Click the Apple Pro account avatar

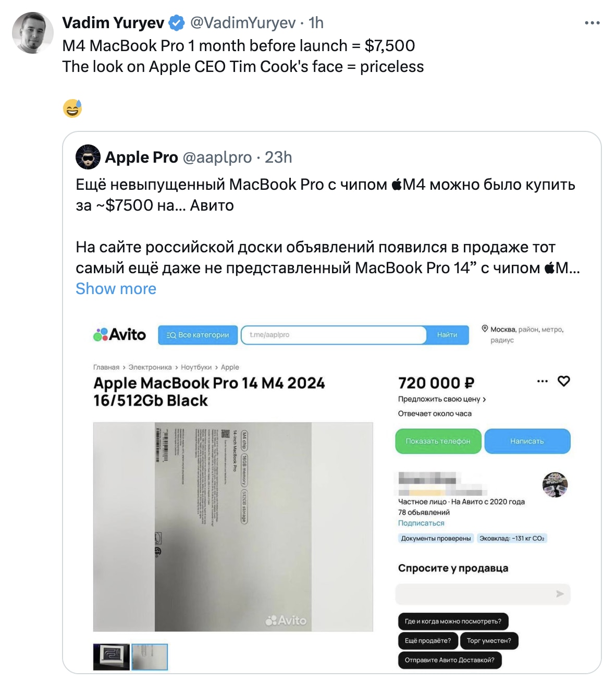[88, 157]
